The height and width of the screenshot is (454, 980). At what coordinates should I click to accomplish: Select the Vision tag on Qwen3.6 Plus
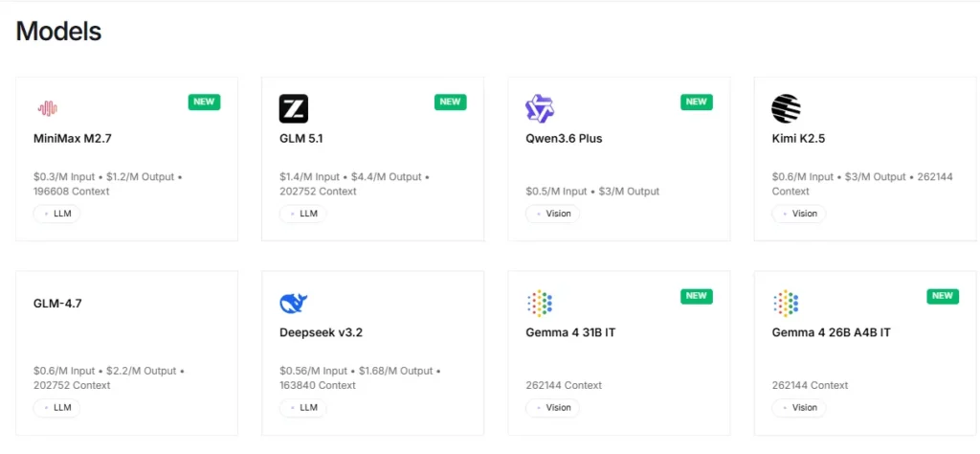553,214
